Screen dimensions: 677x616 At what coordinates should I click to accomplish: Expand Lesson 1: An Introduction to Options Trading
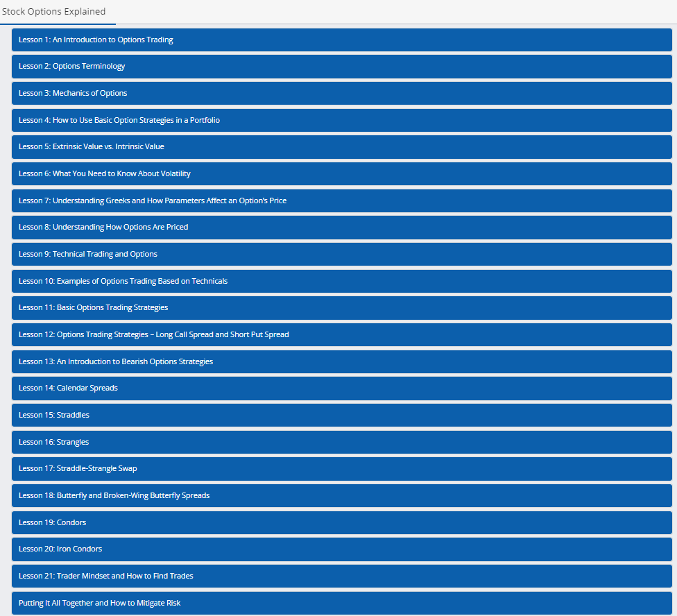pos(341,40)
